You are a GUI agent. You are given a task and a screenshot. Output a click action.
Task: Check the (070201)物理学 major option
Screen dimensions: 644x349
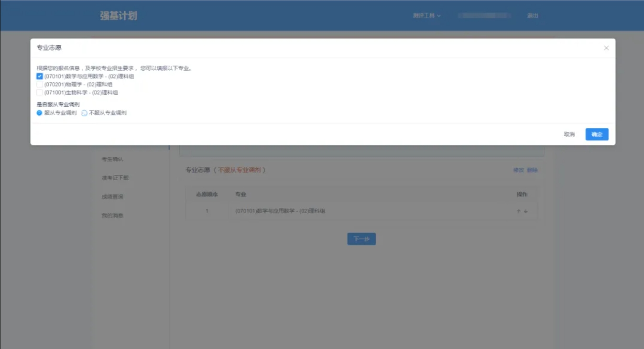tap(40, 84)
